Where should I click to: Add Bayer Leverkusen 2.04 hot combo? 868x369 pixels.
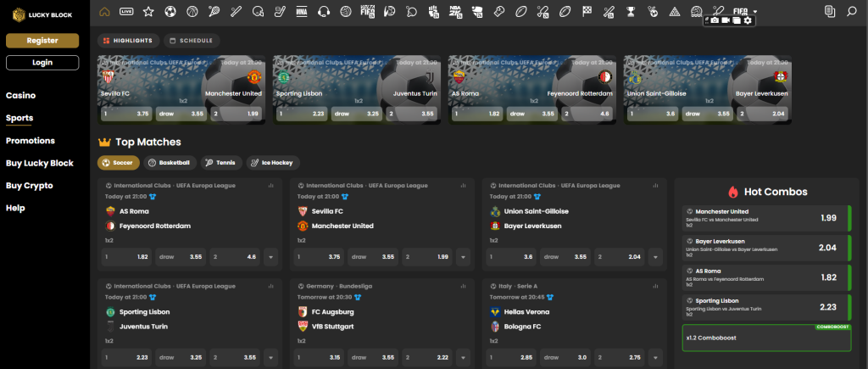pos(766,249)
